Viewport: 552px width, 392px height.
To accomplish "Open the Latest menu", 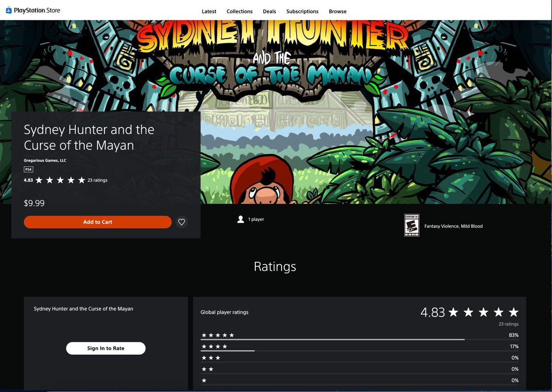I will coord(209,12).
